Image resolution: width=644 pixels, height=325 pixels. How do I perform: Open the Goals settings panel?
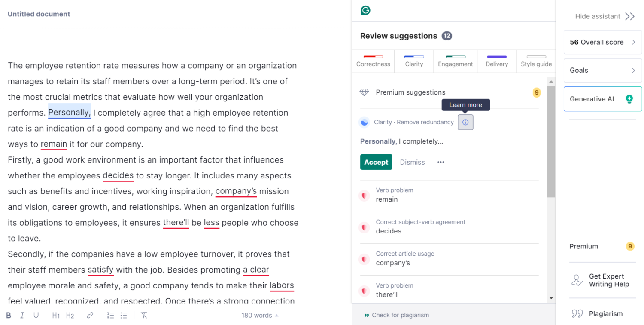coord(602,71)
